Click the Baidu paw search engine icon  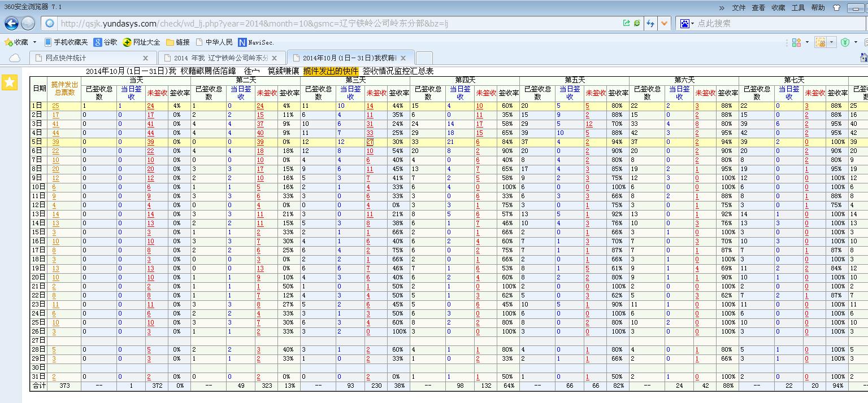pyautogui.click(x=684, y=23)
